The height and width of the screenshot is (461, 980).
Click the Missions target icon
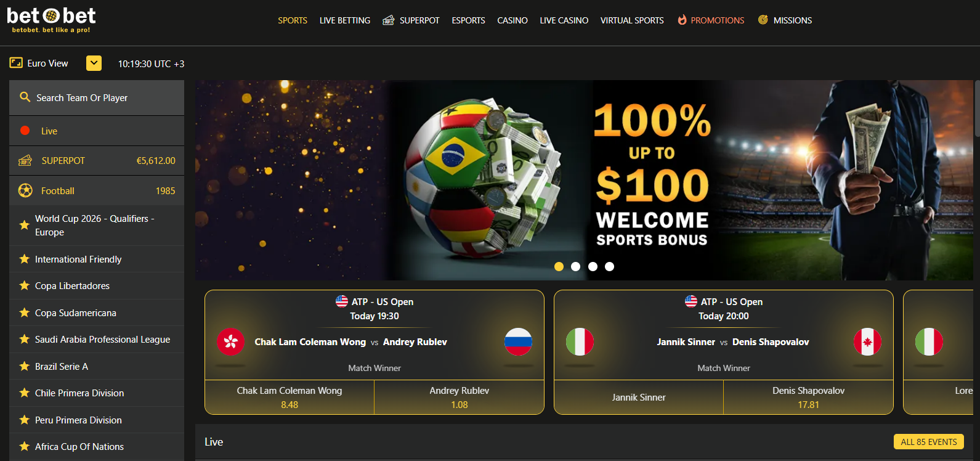click(763, 20)
